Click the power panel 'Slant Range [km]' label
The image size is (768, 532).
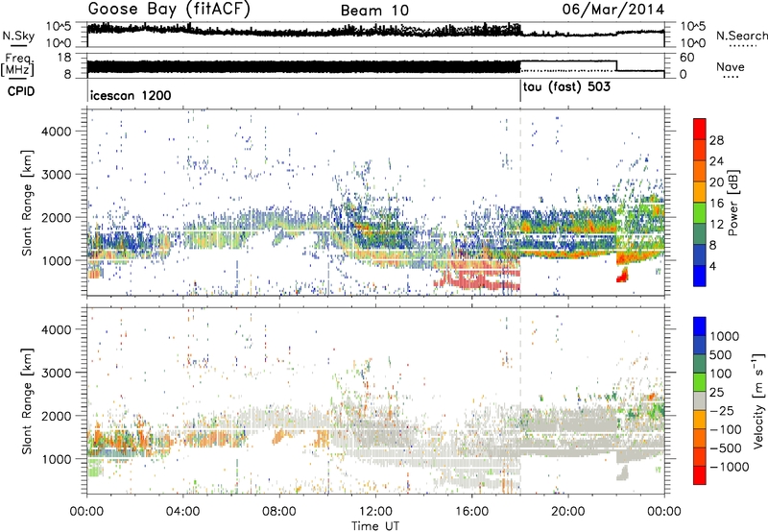click(x=27, y=203)
